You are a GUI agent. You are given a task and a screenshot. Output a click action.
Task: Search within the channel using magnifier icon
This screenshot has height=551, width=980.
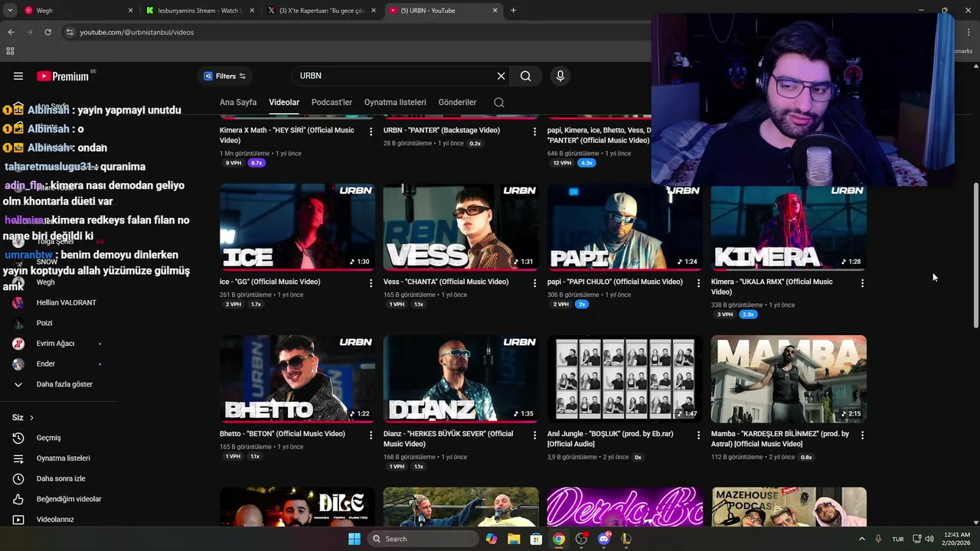coord(499,103)
